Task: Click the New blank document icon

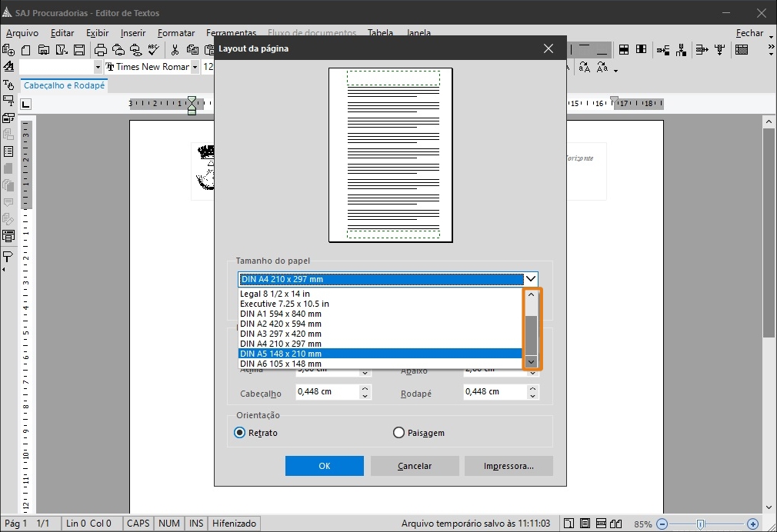Action: (26, 50)
